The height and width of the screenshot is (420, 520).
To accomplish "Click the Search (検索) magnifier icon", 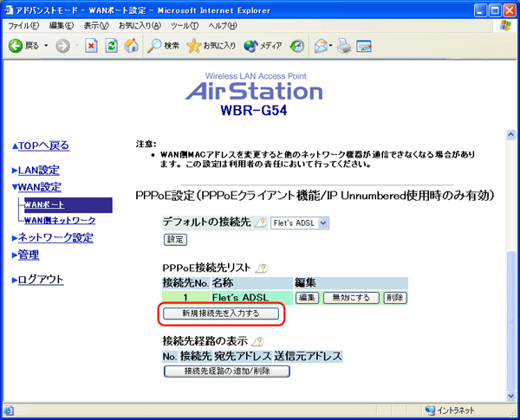I will pyautogui.click(x=154, y=46).
